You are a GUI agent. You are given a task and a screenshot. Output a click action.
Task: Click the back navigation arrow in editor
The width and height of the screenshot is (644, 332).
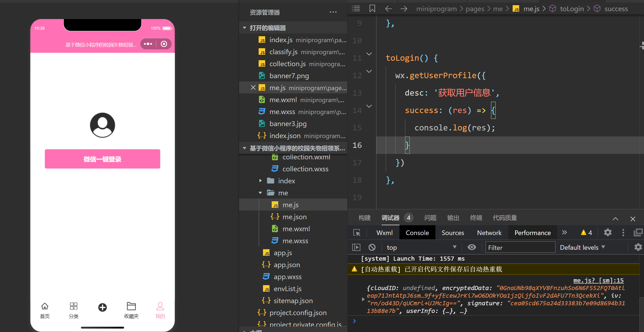tap(388, 9)
